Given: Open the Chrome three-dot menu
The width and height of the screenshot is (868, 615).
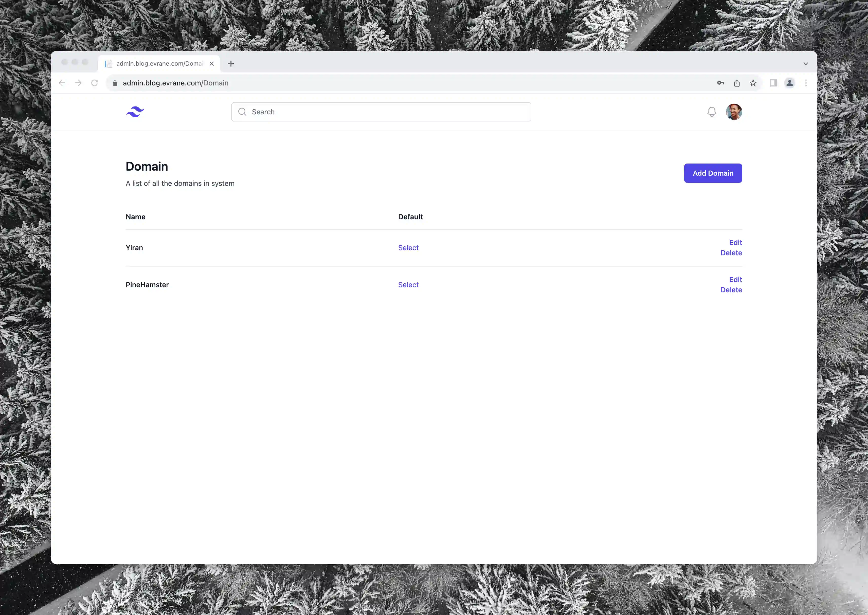Looking at the screenshot, I should [x=806, y=83].
